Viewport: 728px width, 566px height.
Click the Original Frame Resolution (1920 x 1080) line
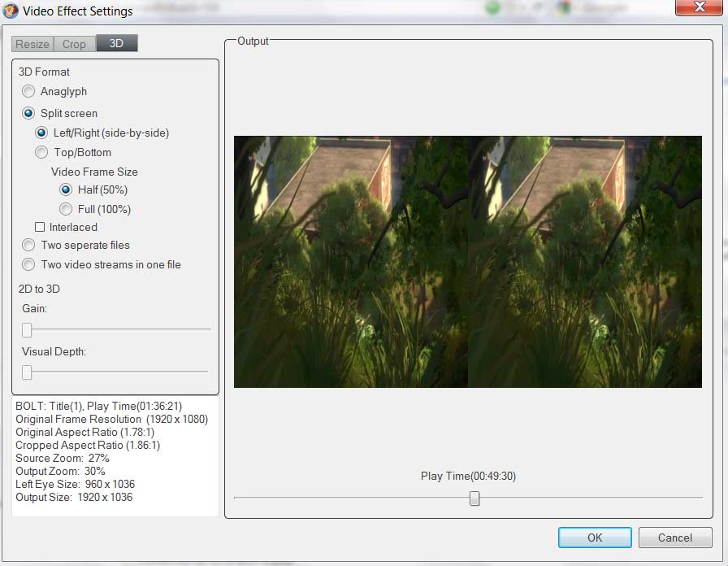(112, 419)
